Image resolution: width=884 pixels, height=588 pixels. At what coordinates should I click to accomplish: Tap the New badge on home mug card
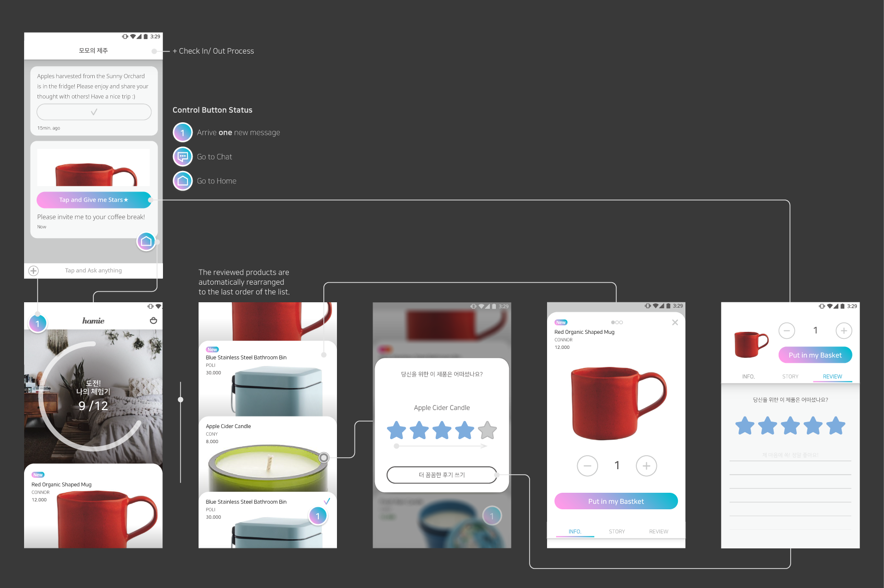tap(38, 475)
